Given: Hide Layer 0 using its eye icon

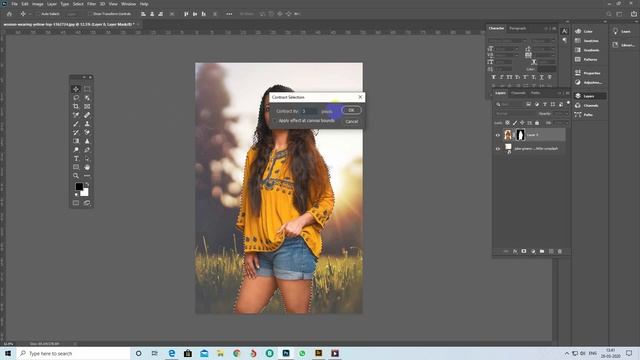Looking at the screenshot, I should (498, 135).
